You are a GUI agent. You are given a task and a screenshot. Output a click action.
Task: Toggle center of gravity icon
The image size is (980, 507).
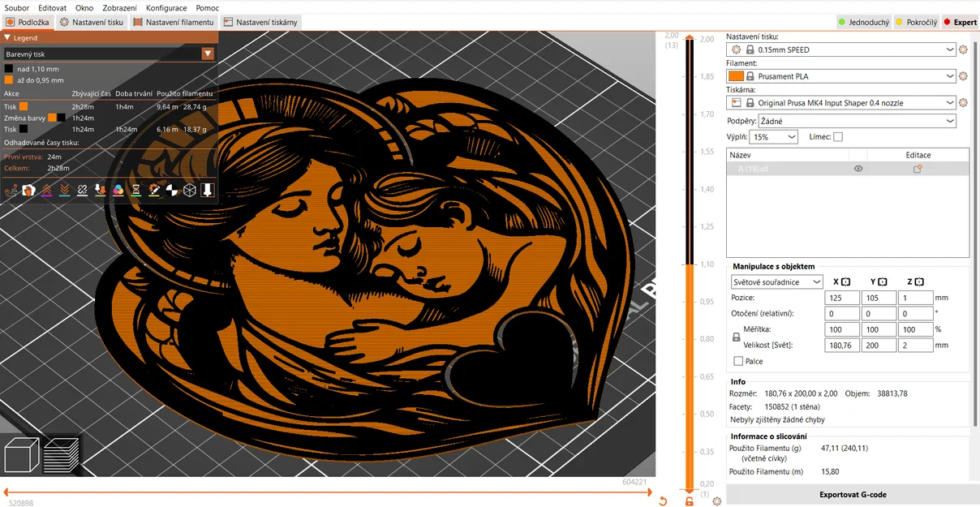click(x=171, y=190)
